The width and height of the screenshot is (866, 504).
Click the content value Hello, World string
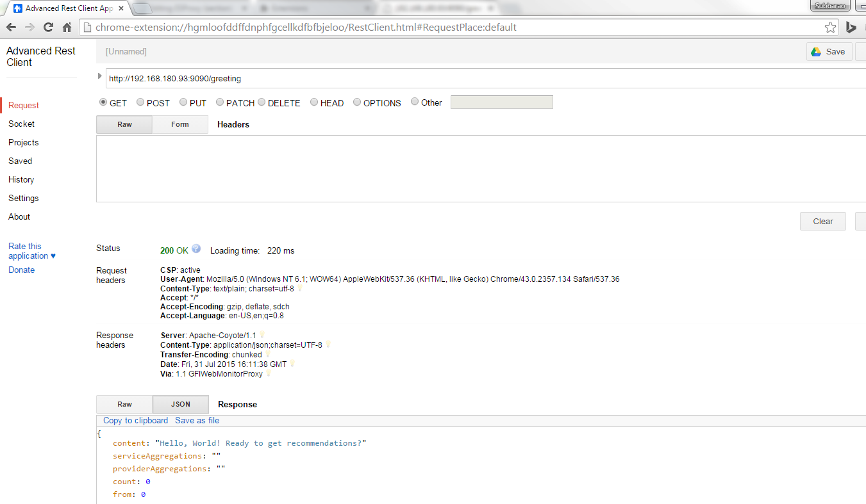260,443
